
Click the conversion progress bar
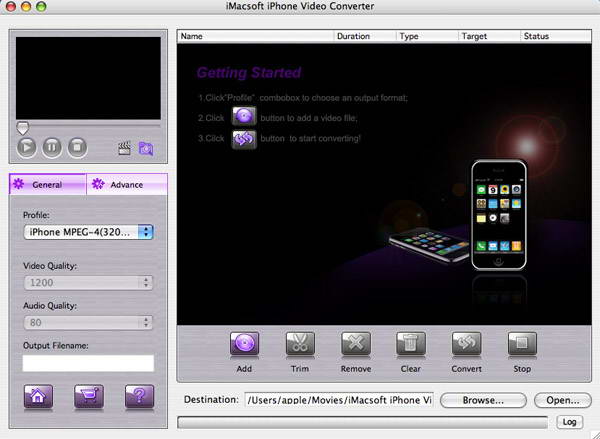tap(362, 423)
